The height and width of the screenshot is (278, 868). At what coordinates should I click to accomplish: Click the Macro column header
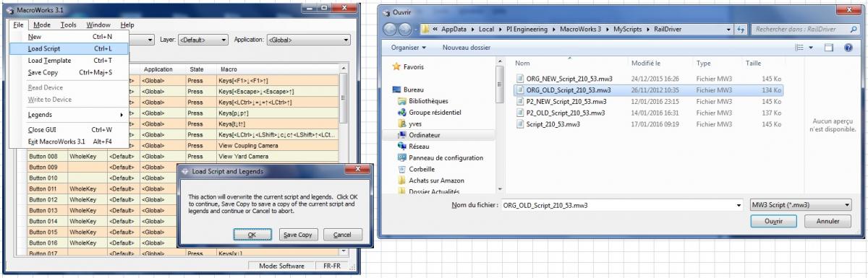coord(277,69)
